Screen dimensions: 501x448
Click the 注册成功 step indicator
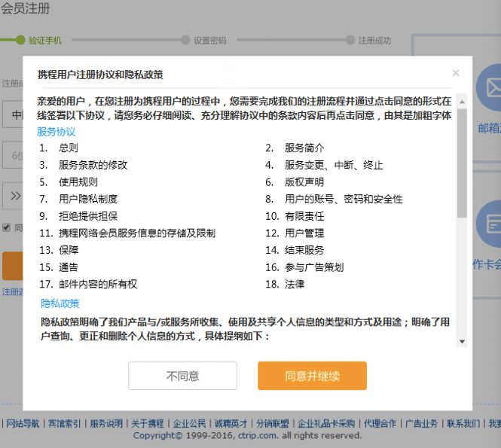pyautogui.click(x=368, y=40)
